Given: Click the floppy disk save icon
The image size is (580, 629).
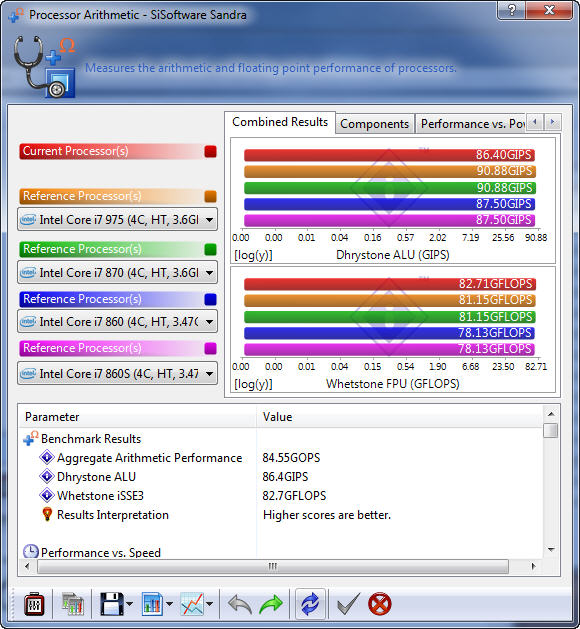Looking at the screenshot, I should [112, 604].
